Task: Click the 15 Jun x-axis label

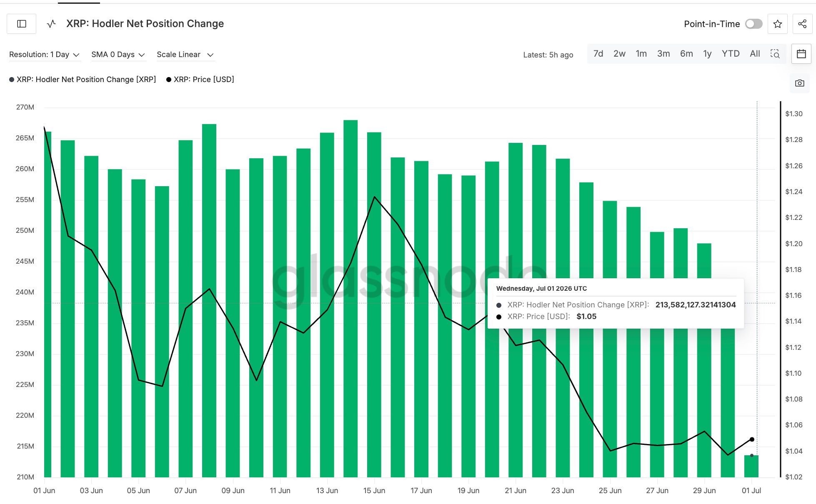Action: click(374, 491)
